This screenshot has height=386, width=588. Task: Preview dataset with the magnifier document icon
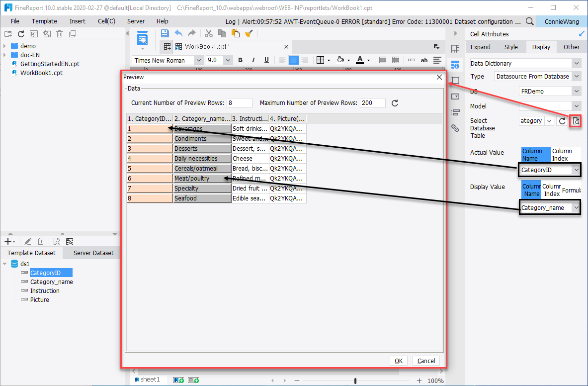click(56, 241)
